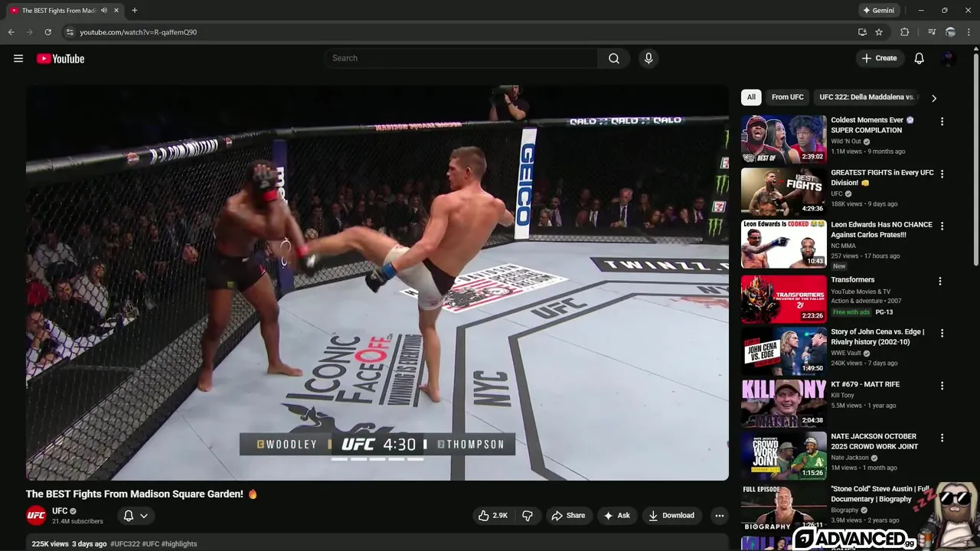Image resolution: width=980 pixels, height=551 pixels.
Task: Click the Wild 'N Out channel name
Action: 846,142
